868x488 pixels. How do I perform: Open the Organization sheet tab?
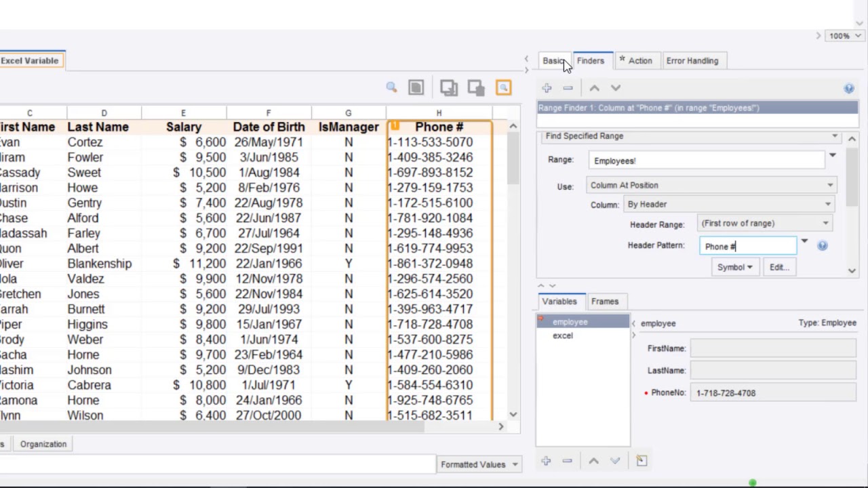tap(43, 444)
